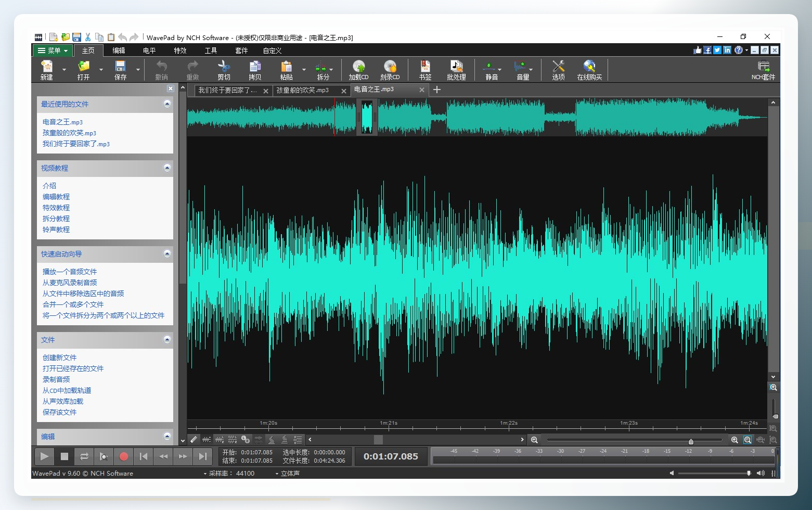Click the vertical zoom-in icon right of the waveform

(774, 388)
